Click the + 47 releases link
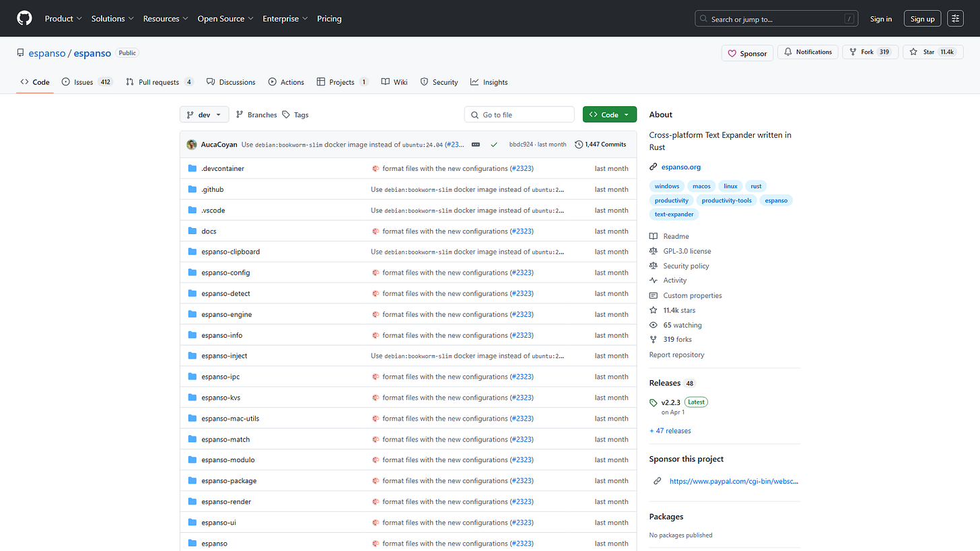The width and height of the screenshot is (980, 551). tap(670, 431)
